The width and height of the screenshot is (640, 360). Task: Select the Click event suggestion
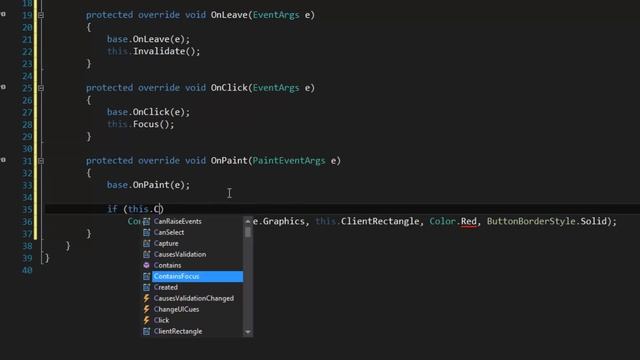coord(161,320)
